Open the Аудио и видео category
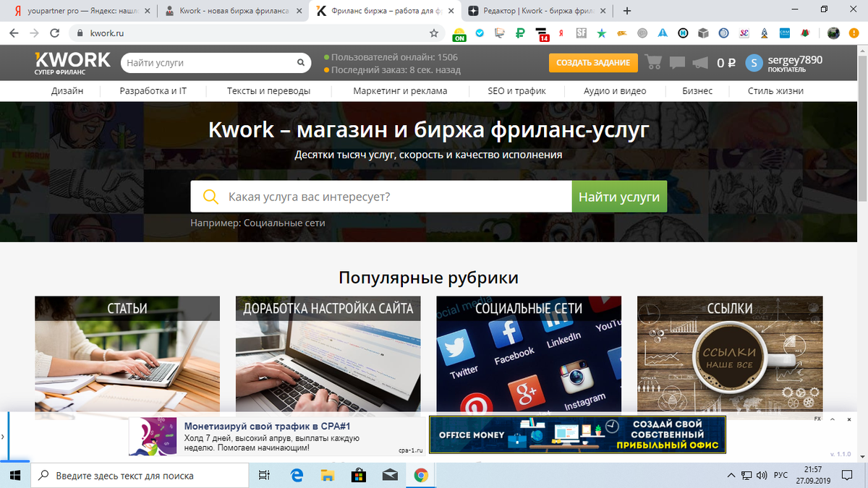 click(615, 91)
